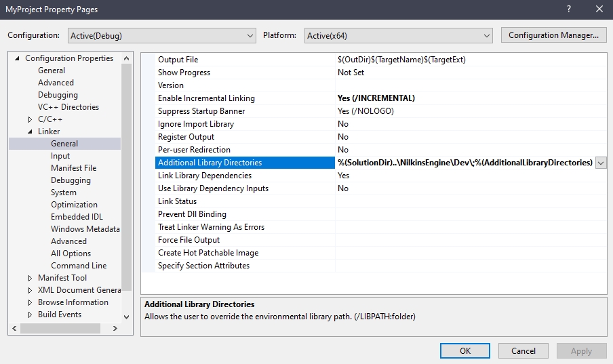Open the Linker Input page
This screenshot has height=364, width=613.
(60, 156)
